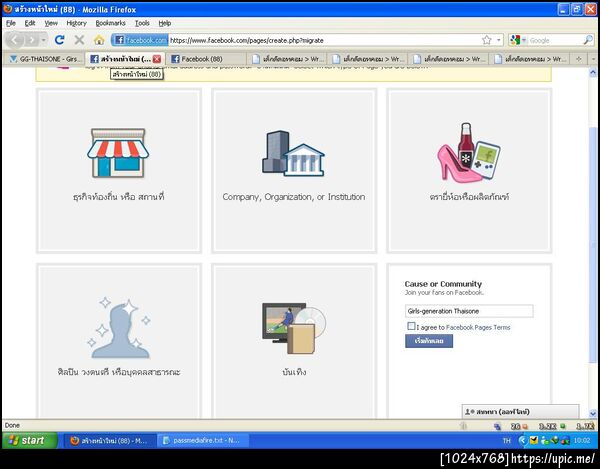This screenshot has height=469, width=600.
Task: Switch to the Facebook (88) tab
Action: click(205, 59)
